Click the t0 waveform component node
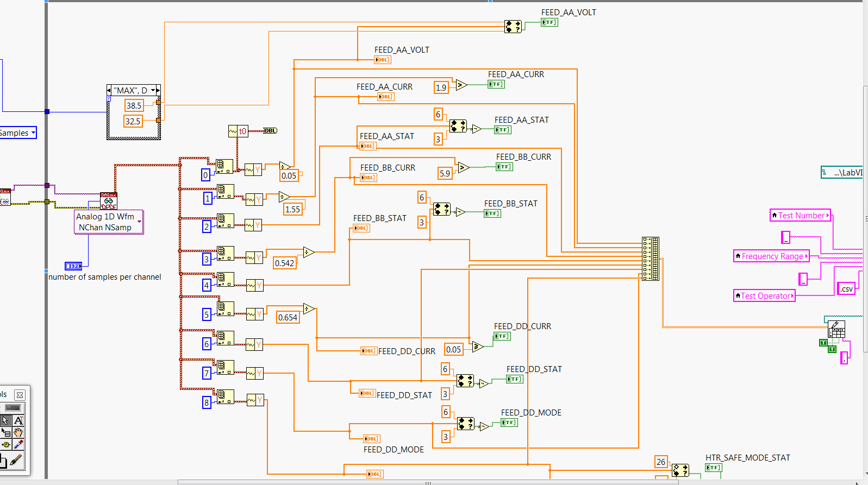The image size is (868, 485). point(238,131)
